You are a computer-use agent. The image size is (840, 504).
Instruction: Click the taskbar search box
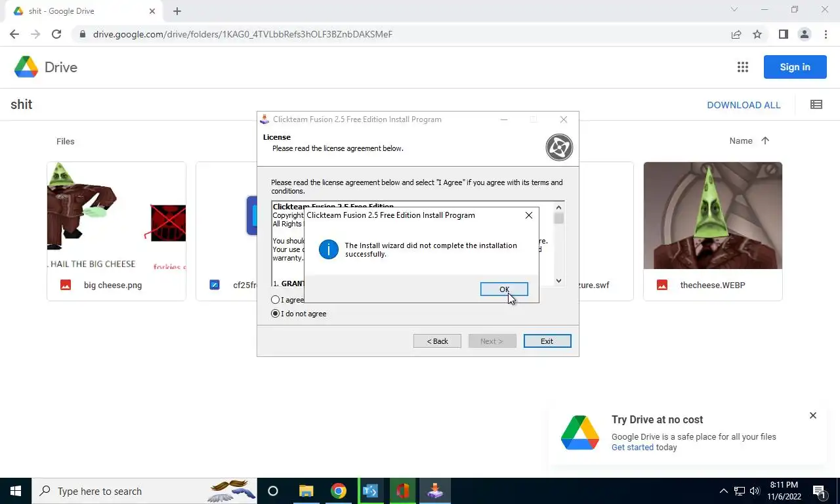pyautogui.click(x=144, y=491)
